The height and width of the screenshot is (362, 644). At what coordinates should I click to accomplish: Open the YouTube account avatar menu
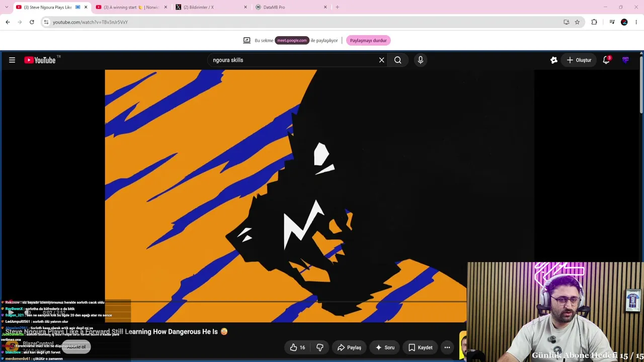(625, 60)
